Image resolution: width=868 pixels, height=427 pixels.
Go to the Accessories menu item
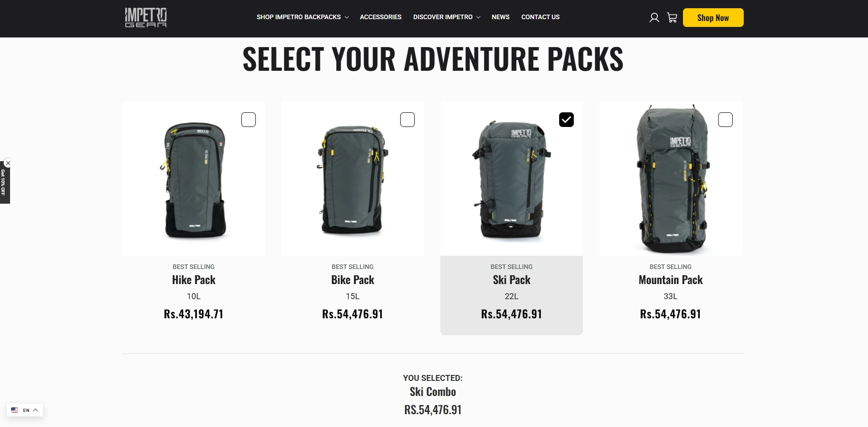pos(381,17)
